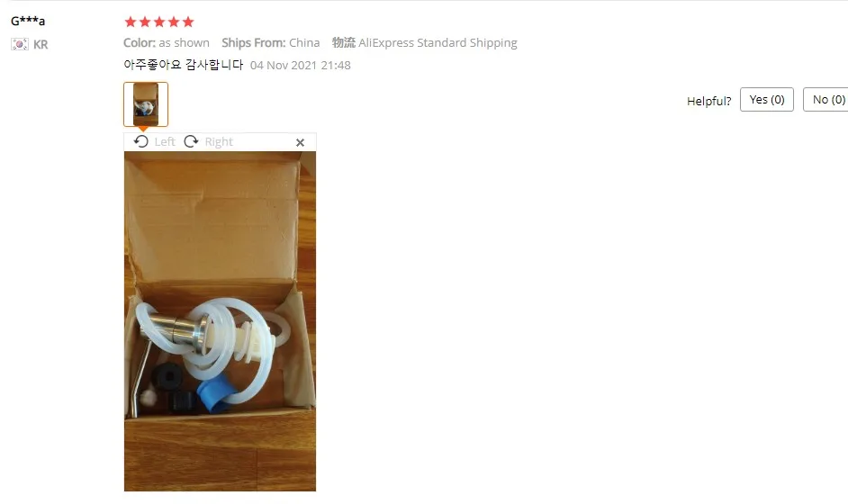Viewport: 848px width, 504px height.
Task: Click the fifth red rating star
Action: 188,22
